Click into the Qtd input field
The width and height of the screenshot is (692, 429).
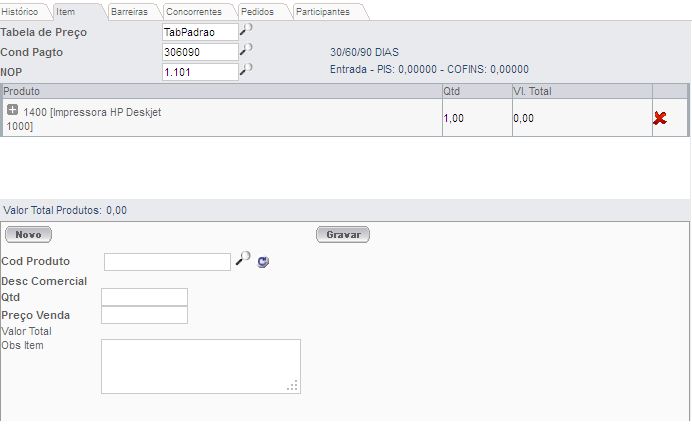pos(144,297)
